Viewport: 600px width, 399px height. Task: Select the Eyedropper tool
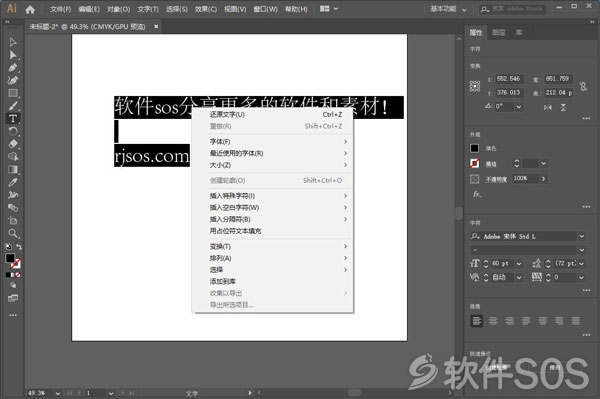(13, 182)
